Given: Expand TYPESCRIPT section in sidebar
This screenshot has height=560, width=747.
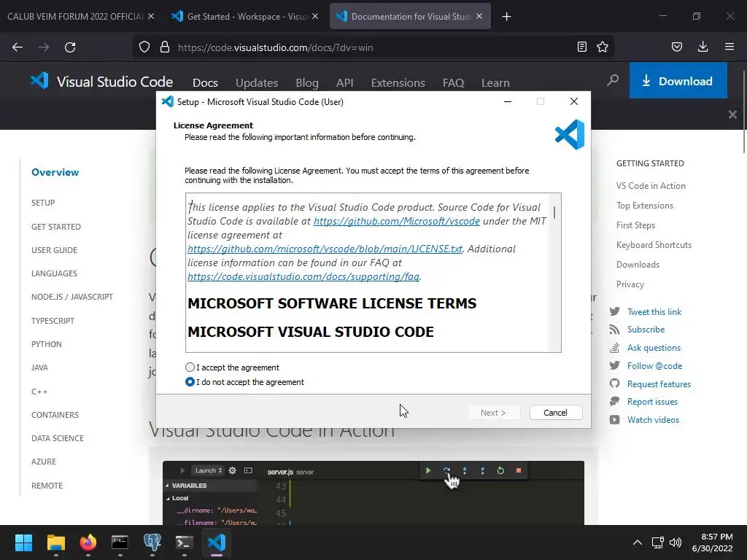Looking at the screenshot, I should [53, 321].
